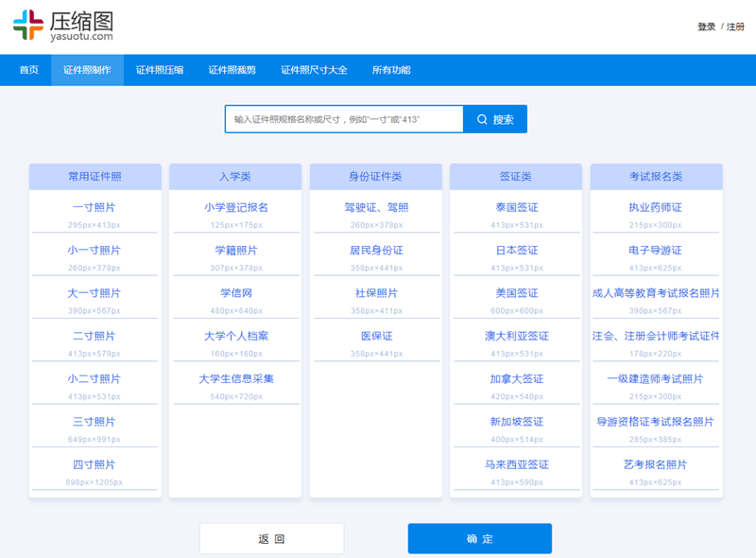The image size is (756, 558).
Task: Click the magnifier search button
Action: (495, 119)
